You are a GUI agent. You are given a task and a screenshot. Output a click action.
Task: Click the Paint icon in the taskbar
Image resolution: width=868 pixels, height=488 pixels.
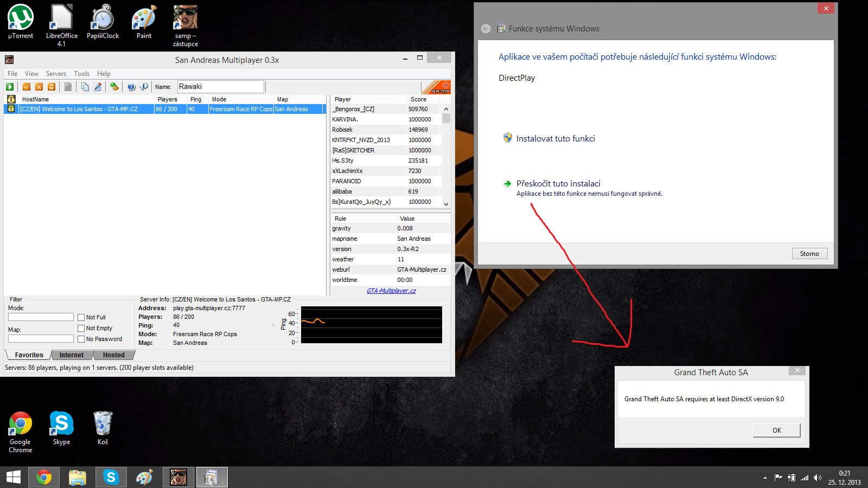tap(145, 477)
